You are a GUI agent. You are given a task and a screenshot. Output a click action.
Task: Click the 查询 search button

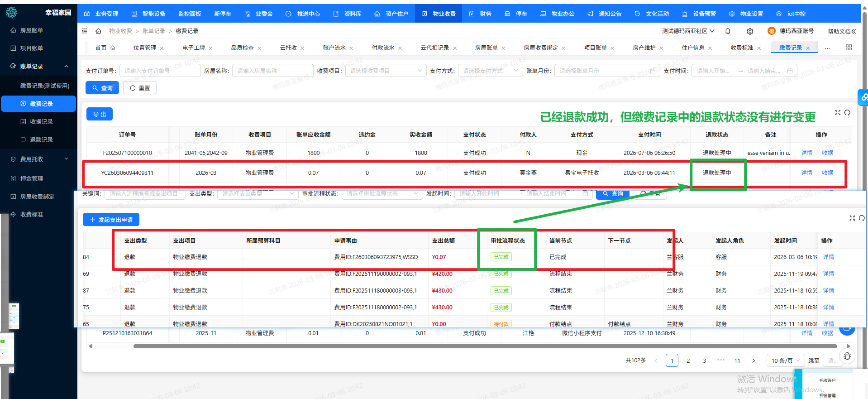tap(102, 88)
